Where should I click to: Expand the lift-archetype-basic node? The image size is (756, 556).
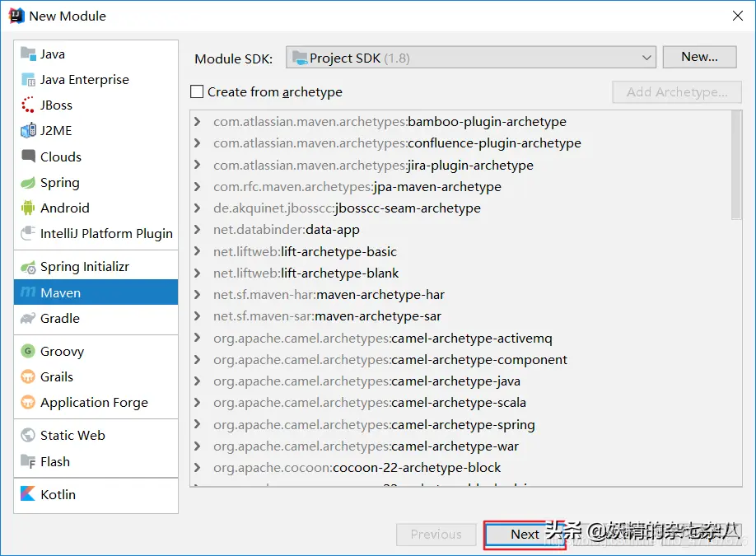[197, 251]
